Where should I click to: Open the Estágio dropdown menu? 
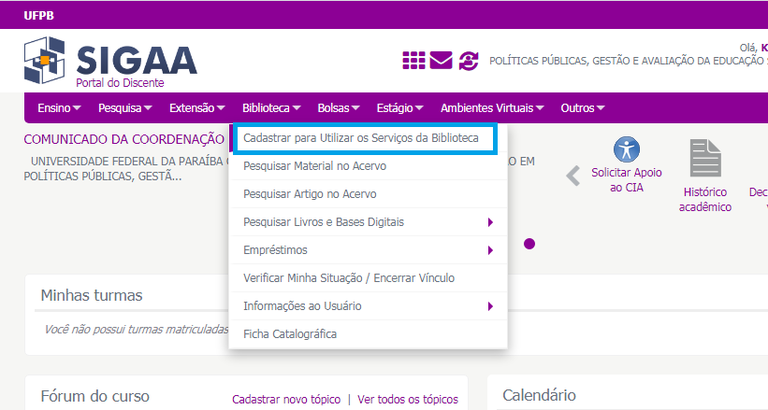tap(400, 108)
